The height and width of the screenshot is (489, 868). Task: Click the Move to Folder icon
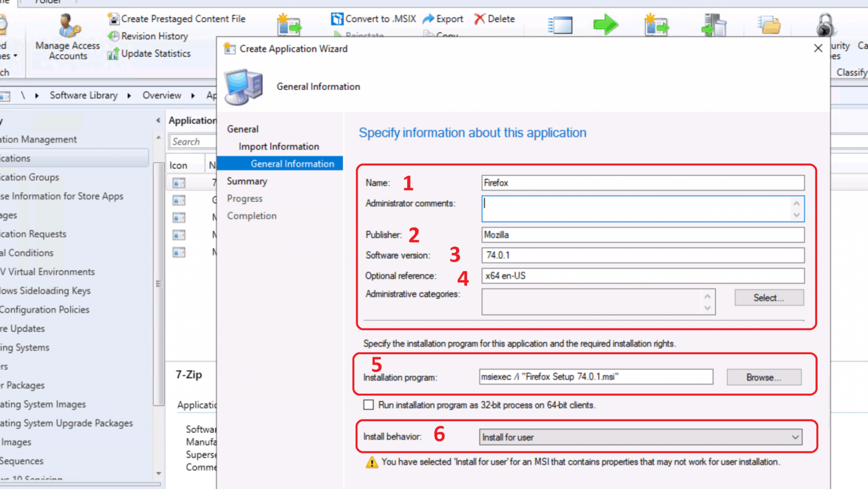768,25
